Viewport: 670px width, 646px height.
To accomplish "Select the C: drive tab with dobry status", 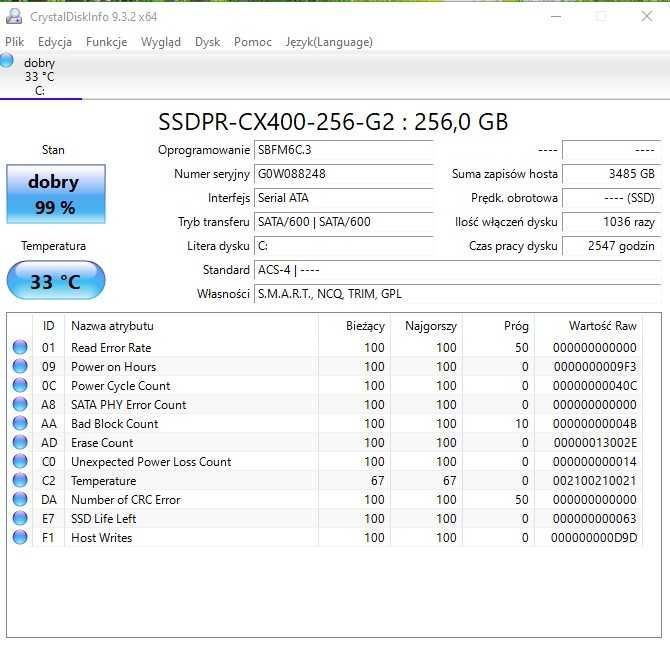I will pyautogui.click(x=41, y=76).
